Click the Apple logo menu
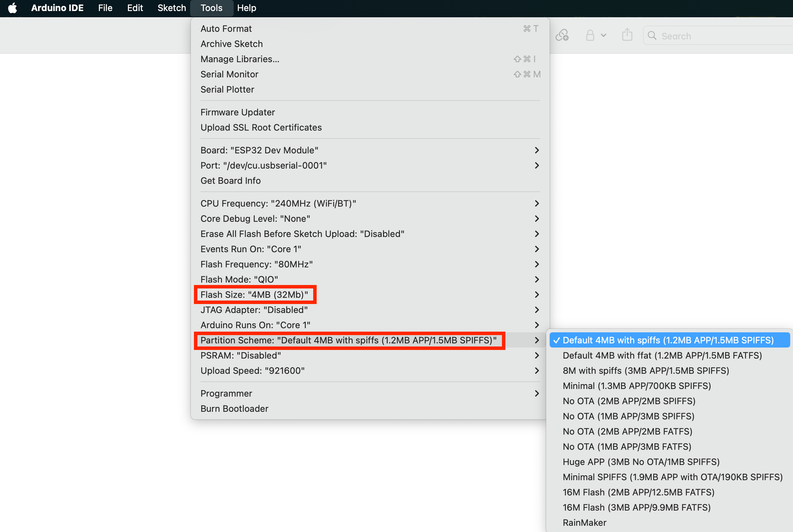Image resolution: width=793 pixels, height=532 pixels. pos(12,8)
